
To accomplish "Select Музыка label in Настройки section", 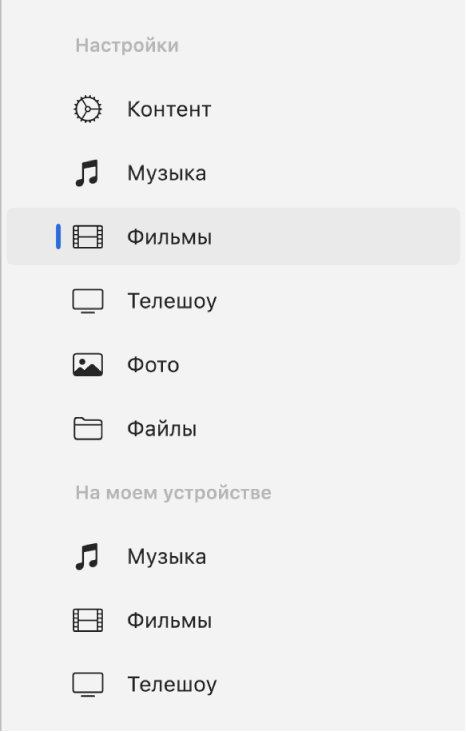I will 167,173.
